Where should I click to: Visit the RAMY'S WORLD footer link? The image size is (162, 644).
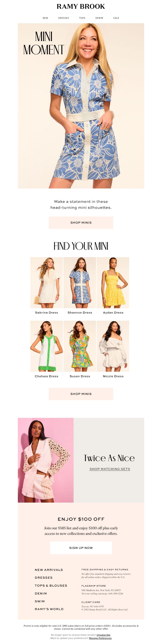[49, 609]
